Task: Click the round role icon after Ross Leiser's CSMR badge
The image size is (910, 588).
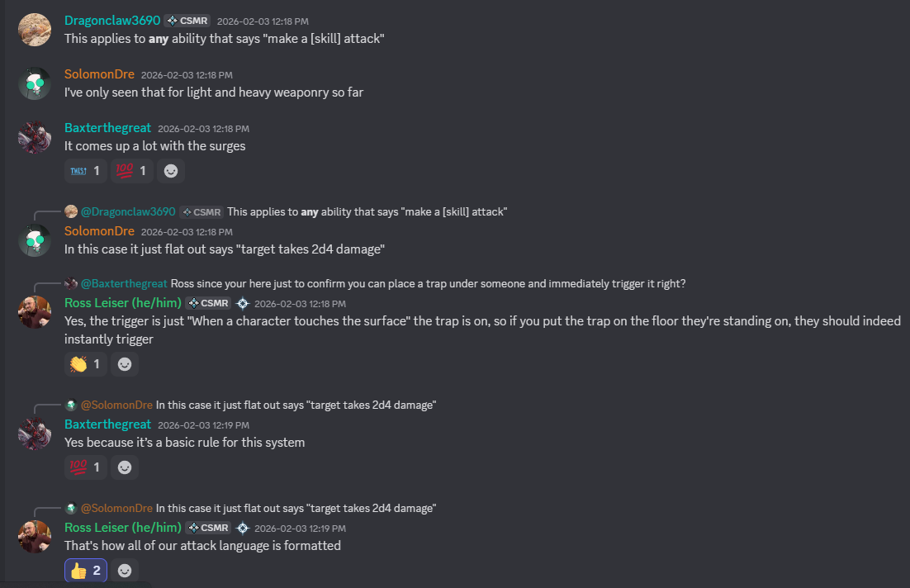Action: pyautogui.click(x=243, y=303)
